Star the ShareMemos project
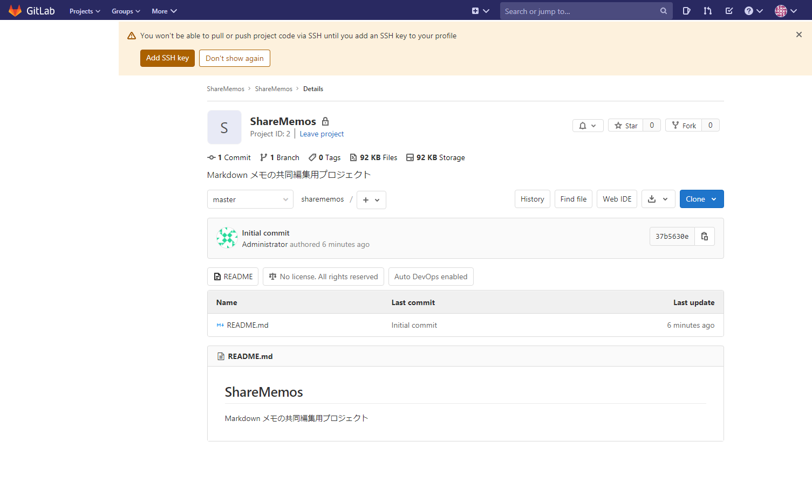This screenshot has height=504, width=812. click(x=626, y=126)
